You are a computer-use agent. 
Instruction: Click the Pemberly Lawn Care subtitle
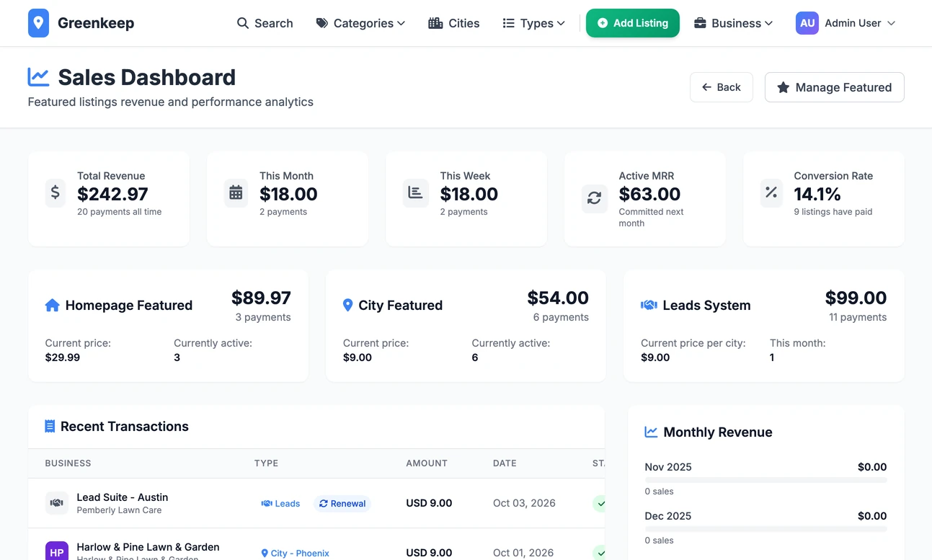(x=120, y=510)
